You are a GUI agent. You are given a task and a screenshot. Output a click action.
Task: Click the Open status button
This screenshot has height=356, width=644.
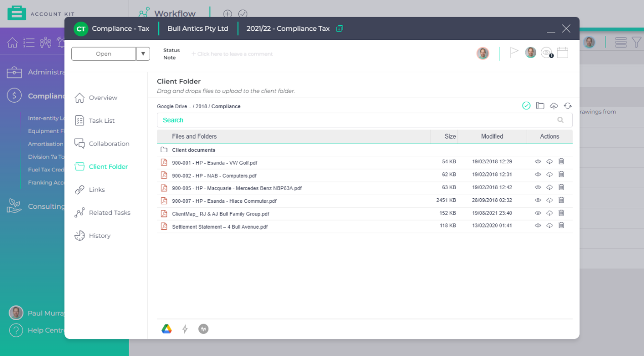point(104,54)
